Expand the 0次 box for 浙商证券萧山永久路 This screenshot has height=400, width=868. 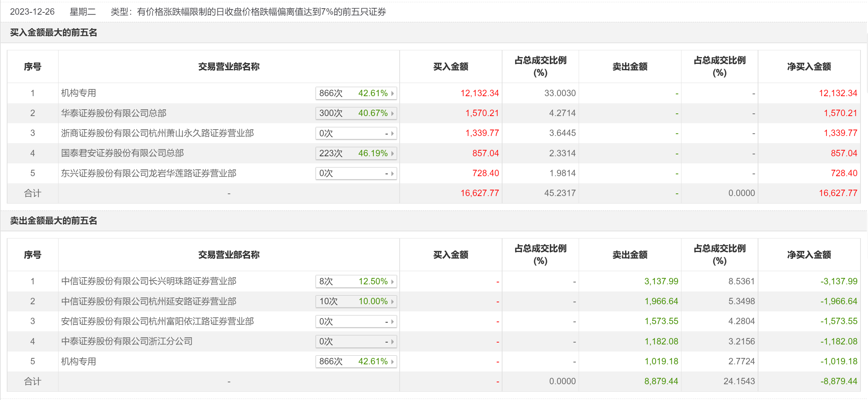356,133
